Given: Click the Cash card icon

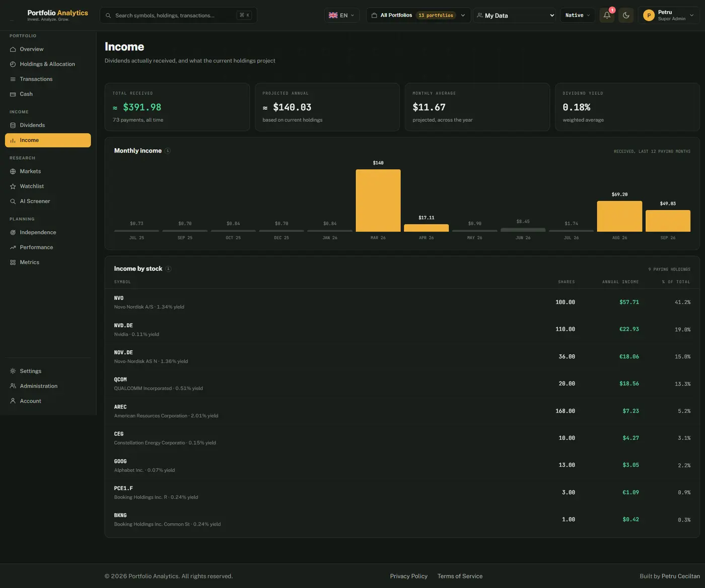Looking at the screenshot, I should click(13, 94).
